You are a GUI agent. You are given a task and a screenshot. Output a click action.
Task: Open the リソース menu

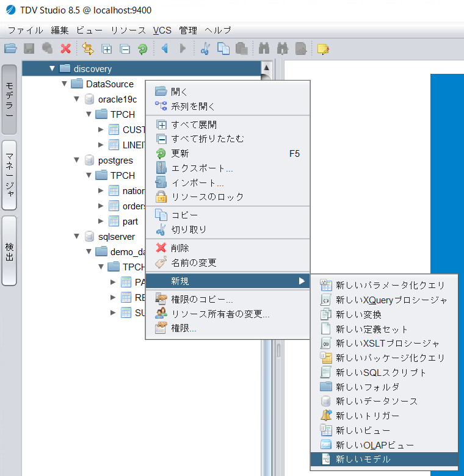(x=128, y=31)
